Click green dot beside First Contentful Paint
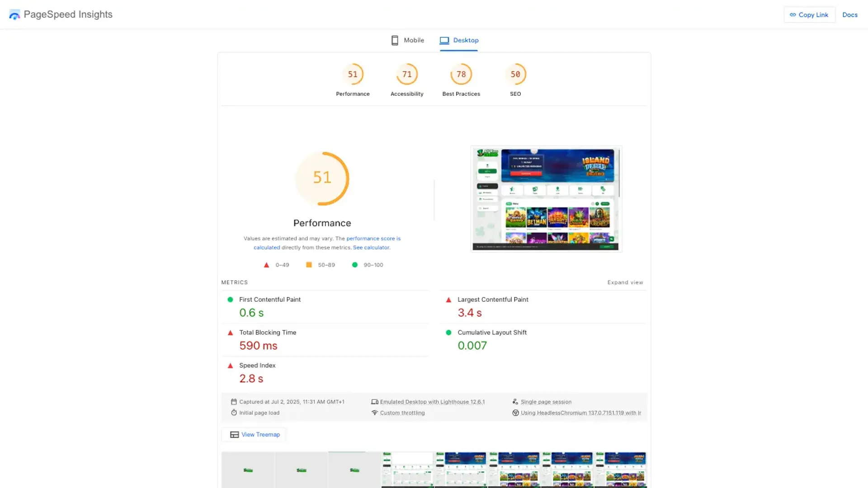868x488 pixels. 230,300
